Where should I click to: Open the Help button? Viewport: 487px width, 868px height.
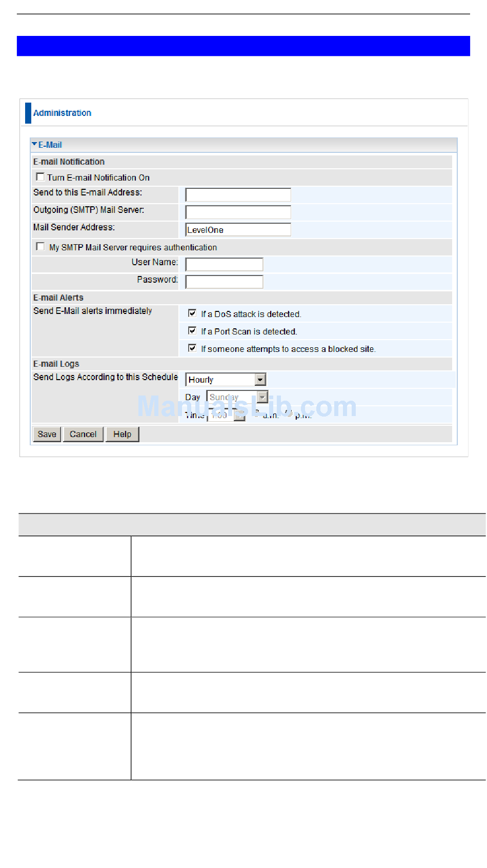[122, 434]
